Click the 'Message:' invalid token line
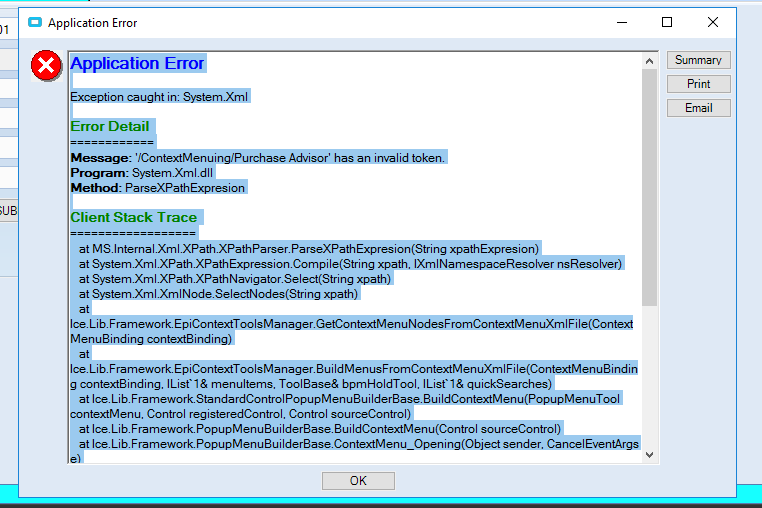762x508 pixels. pyautogui.click(x=258, y=158)
